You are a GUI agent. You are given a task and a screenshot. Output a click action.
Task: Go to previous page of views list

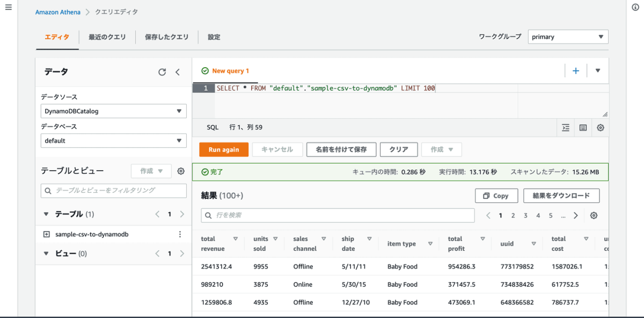click(x=157, y=254)
